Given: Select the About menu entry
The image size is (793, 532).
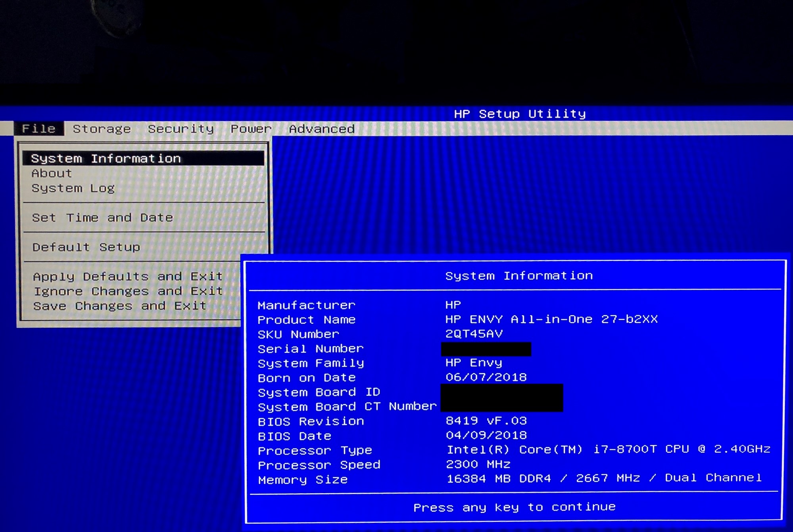Looking at the screenshot, I should [x=52, y=173].
